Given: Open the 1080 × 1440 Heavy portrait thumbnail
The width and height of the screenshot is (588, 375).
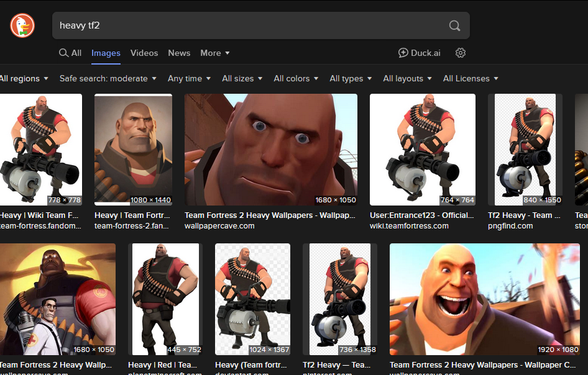Looking at the screenshot, I should pyautogui.click(x=133, y=150).
